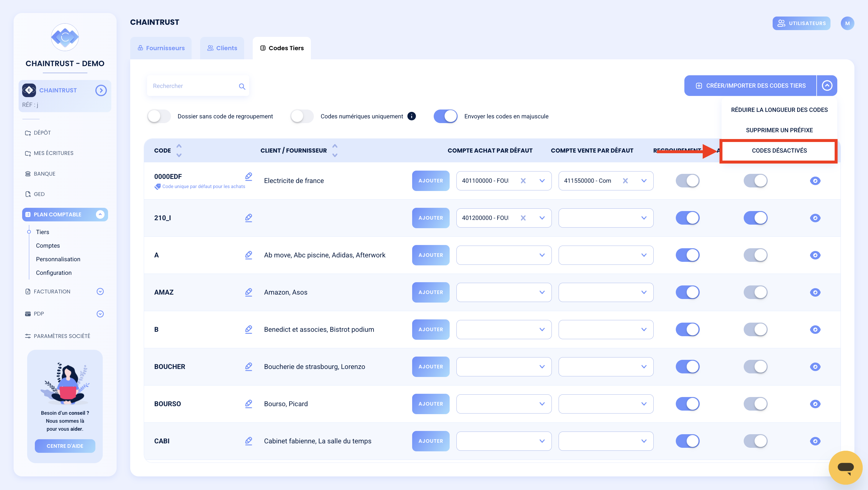This screenshot has height=490, width=868.
Task: Open the user avatar M menu
Action: coord(847,23)
